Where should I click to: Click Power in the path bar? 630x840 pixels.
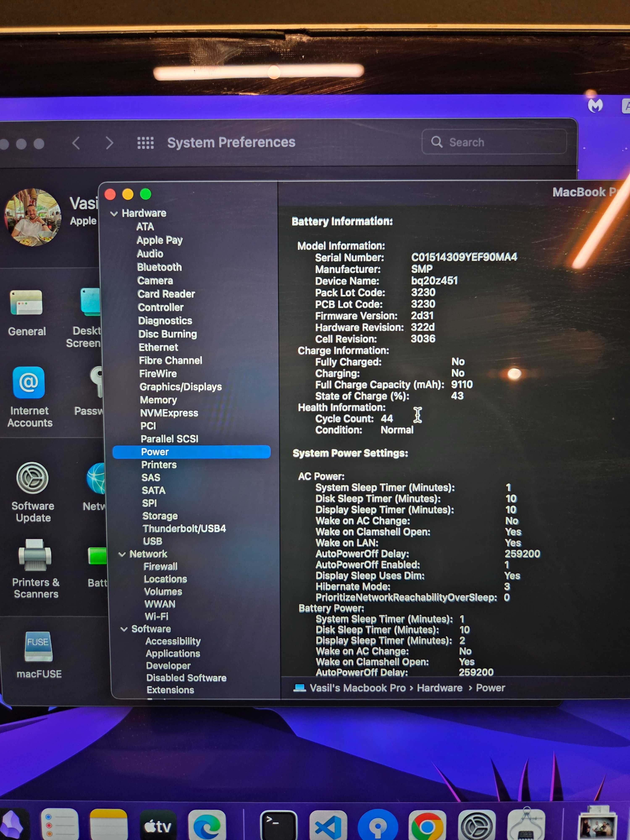pyautogui.click(x=491, y=688)
